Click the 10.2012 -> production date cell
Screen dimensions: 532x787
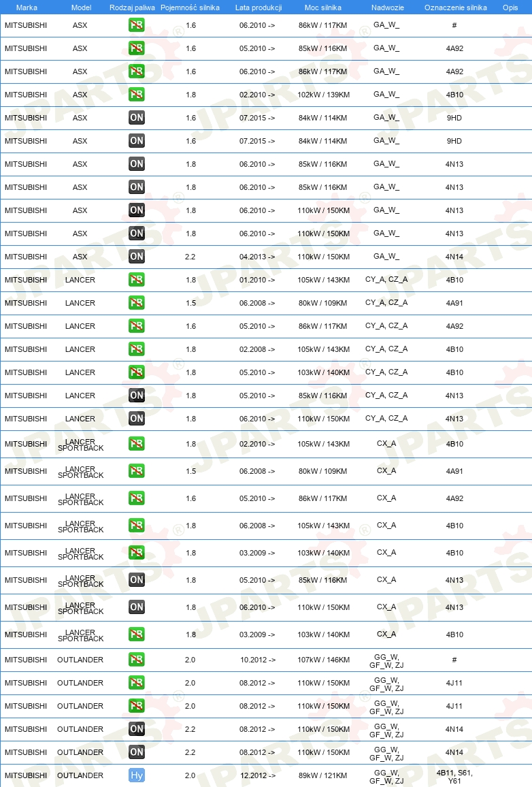[258, 660]
